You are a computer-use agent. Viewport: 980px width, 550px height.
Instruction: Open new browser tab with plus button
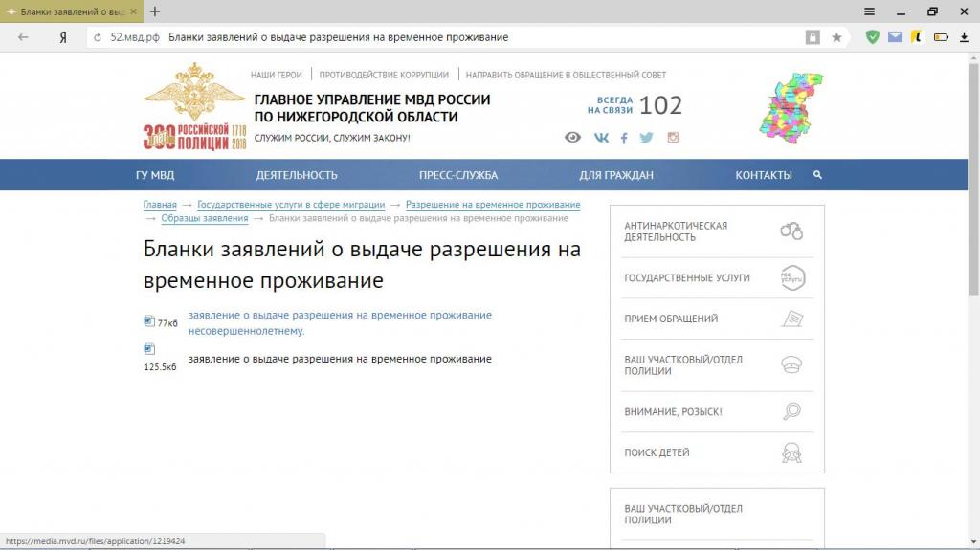155,11
